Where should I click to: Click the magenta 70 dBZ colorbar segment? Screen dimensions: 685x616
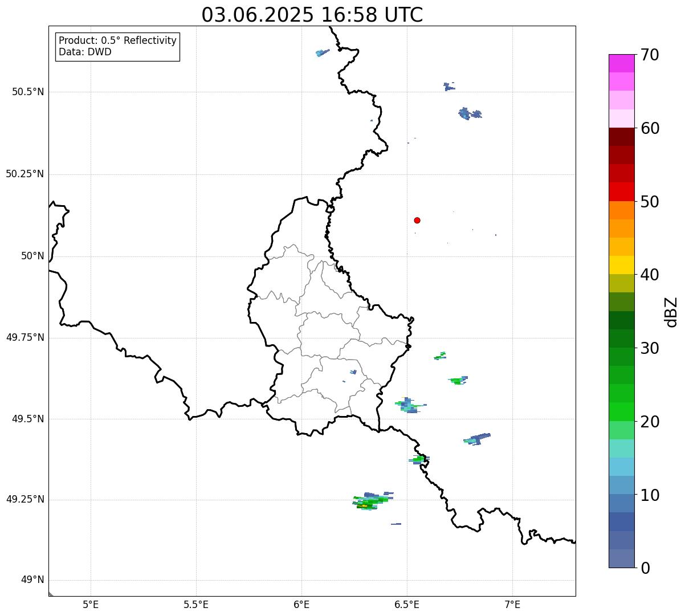pos(621,63)
